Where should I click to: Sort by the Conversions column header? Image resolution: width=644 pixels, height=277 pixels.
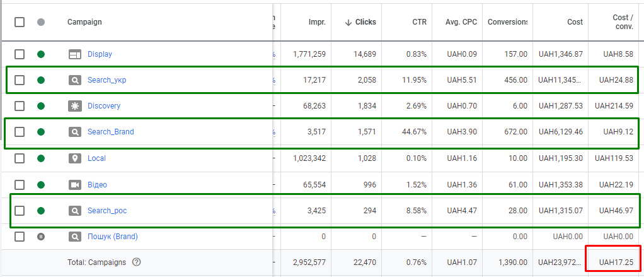tap(507, 22)
